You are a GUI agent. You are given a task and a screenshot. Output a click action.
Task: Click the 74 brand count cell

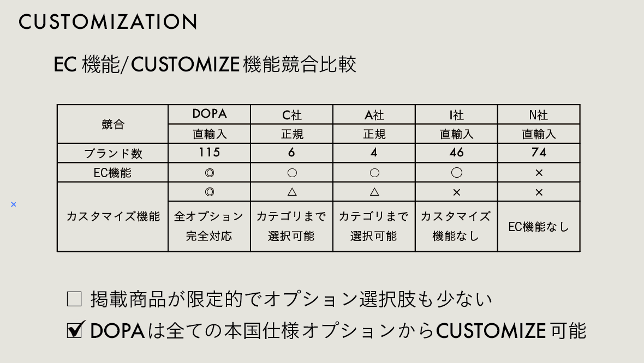pos(539,153)
